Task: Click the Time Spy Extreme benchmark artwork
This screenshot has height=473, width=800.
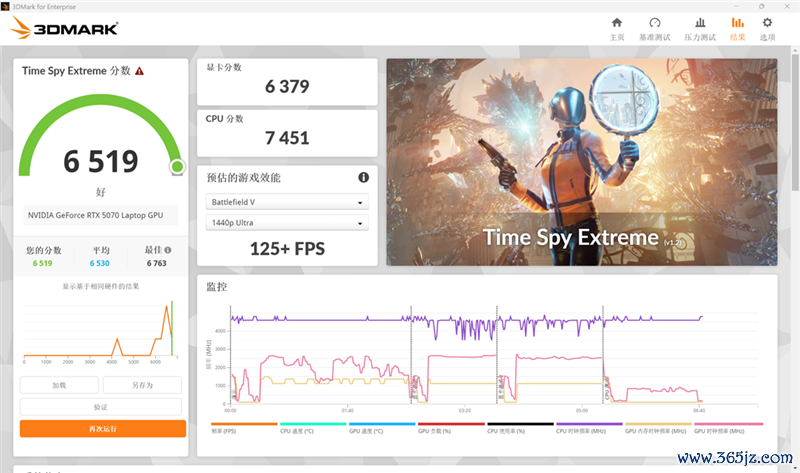Action: (582, 162)
